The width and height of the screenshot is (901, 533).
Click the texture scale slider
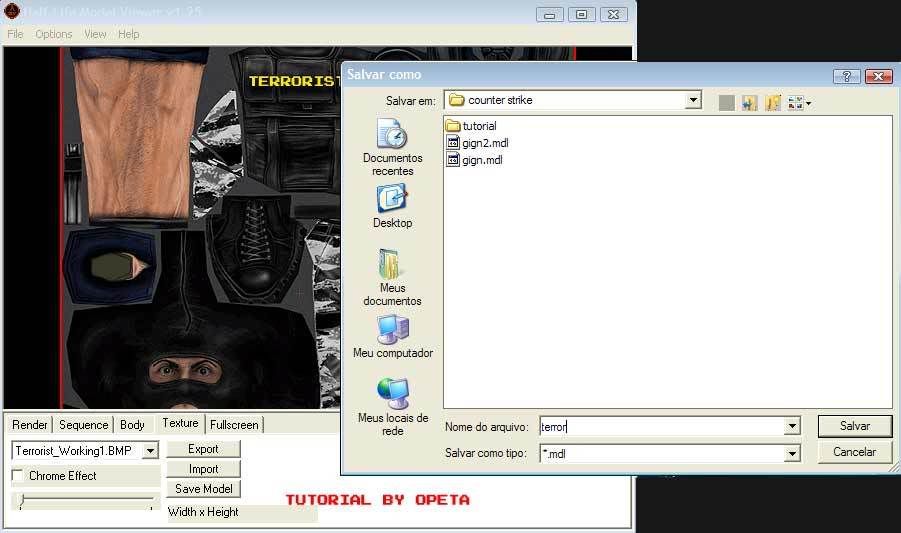pyautogui.click(x=86, y=501)
